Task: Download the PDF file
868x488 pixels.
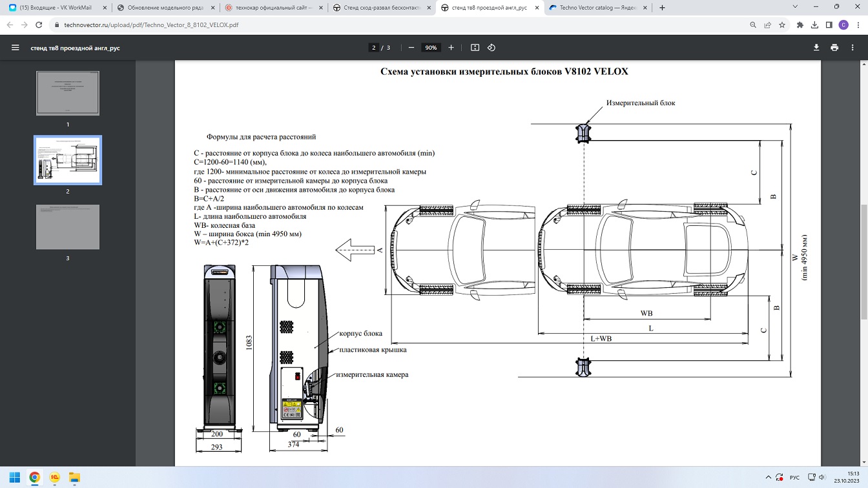Action: coord(816,48)
